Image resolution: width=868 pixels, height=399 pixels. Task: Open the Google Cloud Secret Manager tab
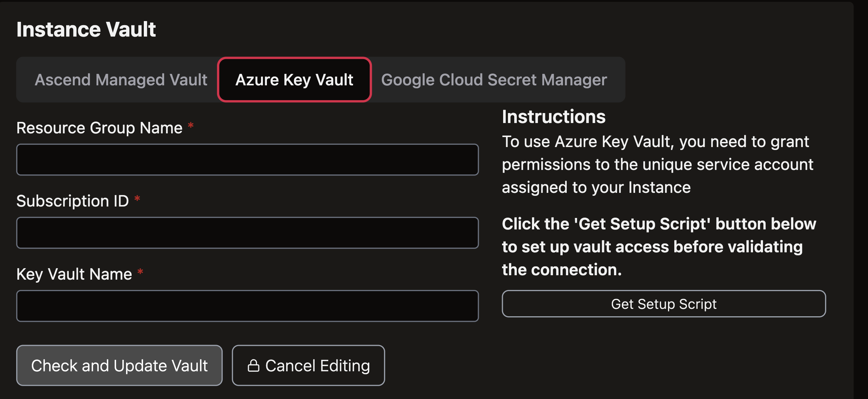[494, 80]
